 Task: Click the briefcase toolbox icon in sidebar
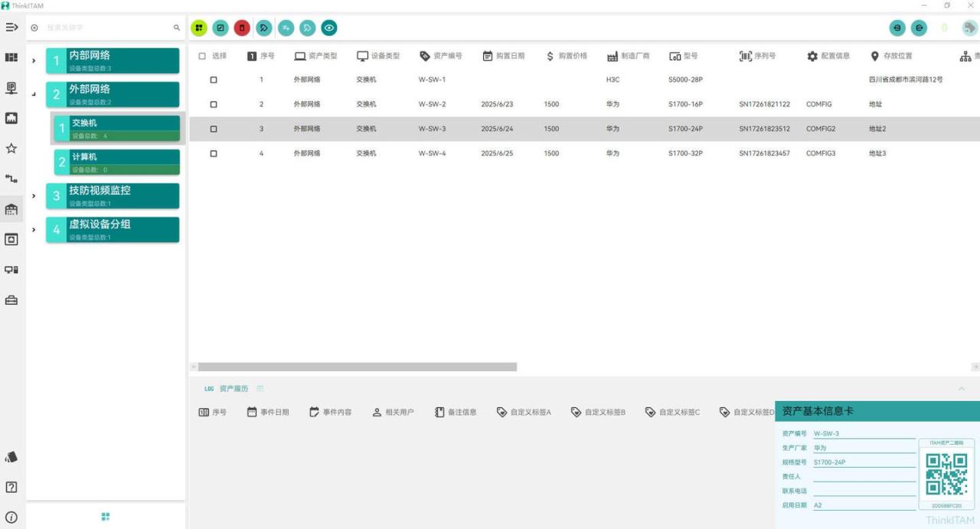click(x=11, y=300)
